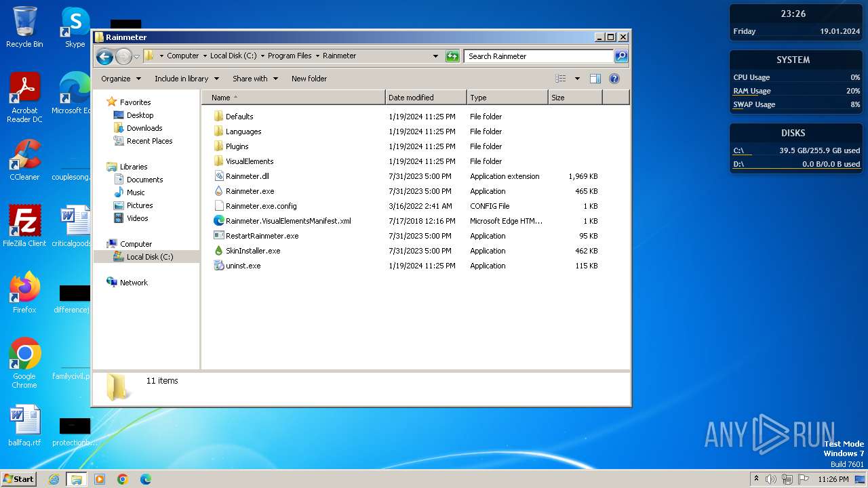Screen dimensions: 868x488
Task: Select Libraries in navigation pane
Action: point(134,167)
